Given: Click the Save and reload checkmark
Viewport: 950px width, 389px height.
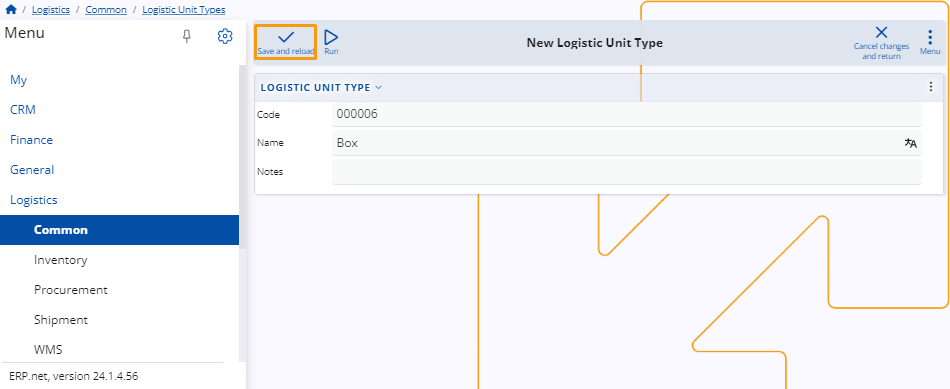Looking at the screenshot, I should (x=285, y=38).
